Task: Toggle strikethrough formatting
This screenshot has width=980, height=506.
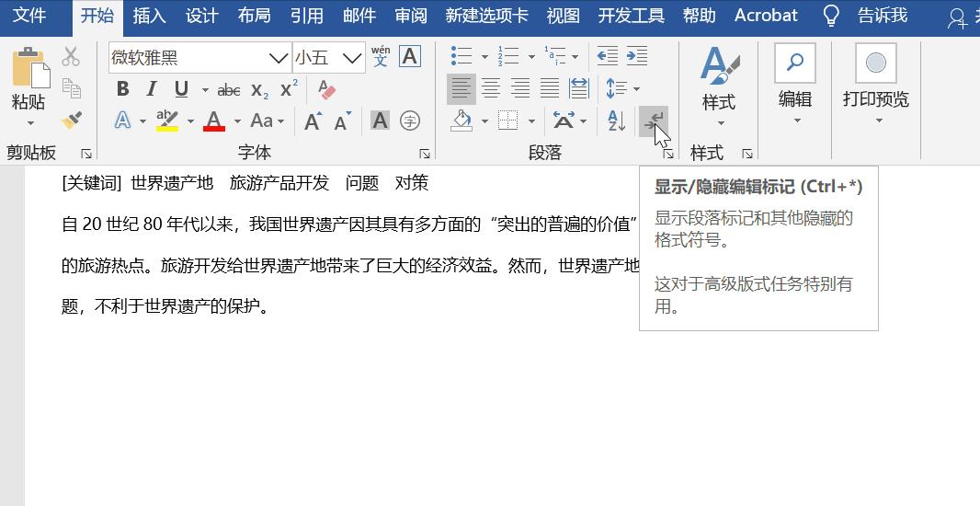Action: (x=229, y=90)
